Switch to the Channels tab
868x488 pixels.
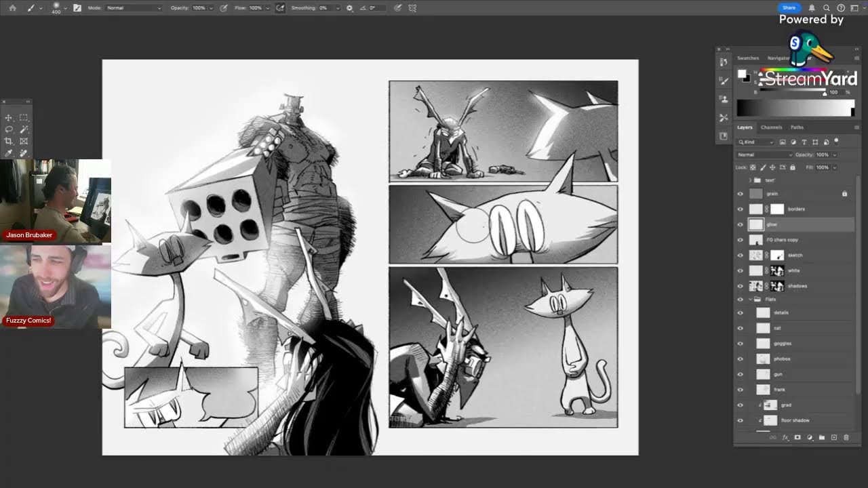tap(771, 127)
